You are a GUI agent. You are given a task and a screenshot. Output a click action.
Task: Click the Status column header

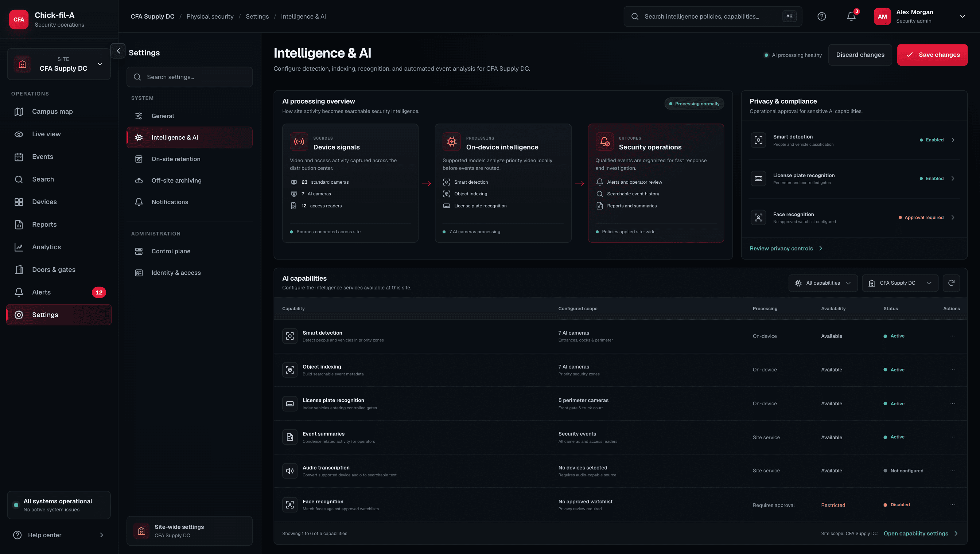point(890,309)
